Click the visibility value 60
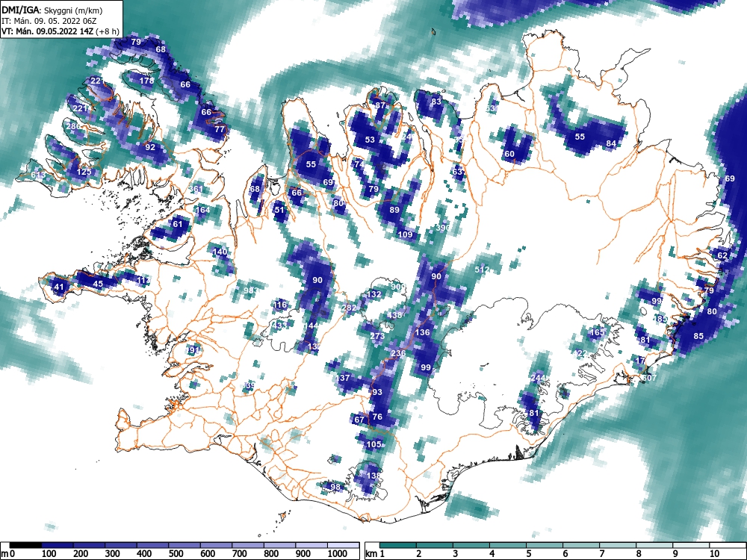 (x=509, y=154)
